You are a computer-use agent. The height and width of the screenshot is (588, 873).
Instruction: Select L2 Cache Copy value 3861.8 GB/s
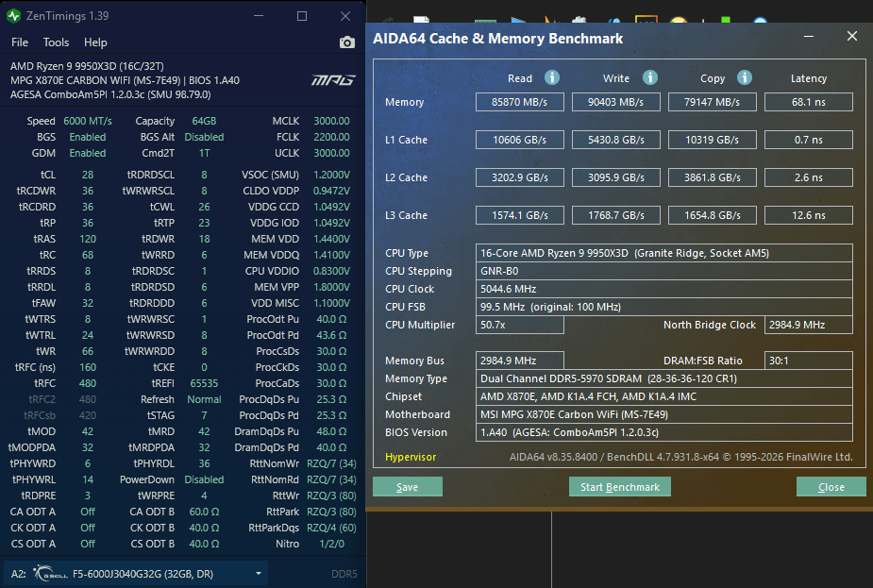click(x=713, y=177)
